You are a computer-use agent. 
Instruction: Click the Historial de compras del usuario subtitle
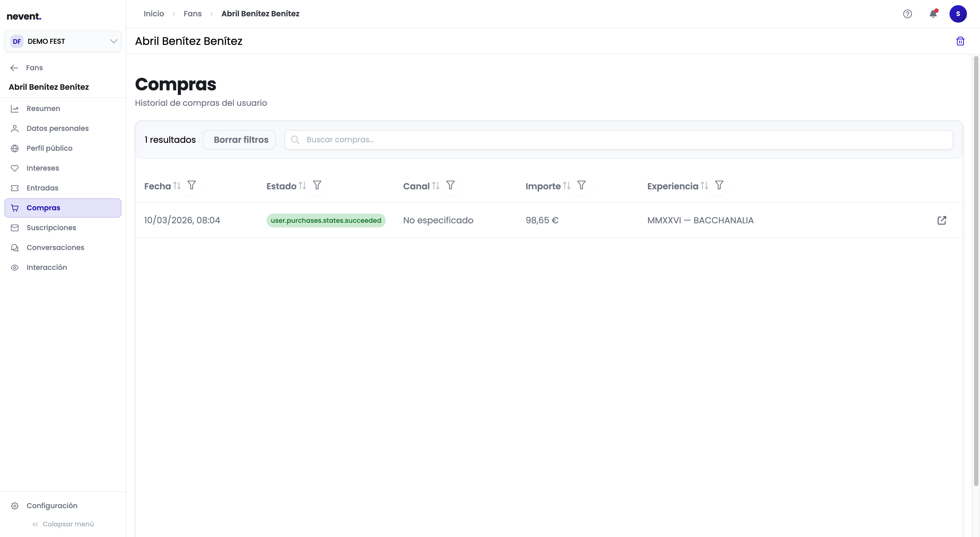(201, 103)
